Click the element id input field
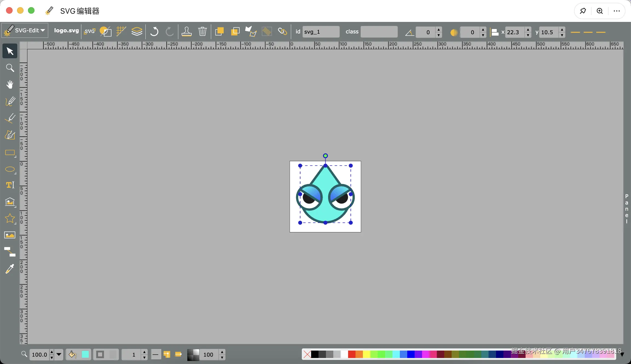 (321, 32)
